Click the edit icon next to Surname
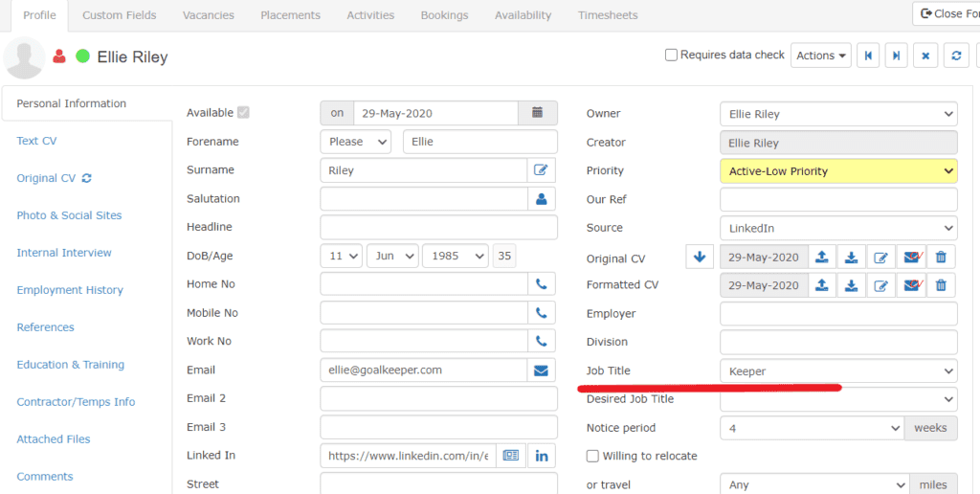The width and height of the screenshot is (980, 494). 542,170
